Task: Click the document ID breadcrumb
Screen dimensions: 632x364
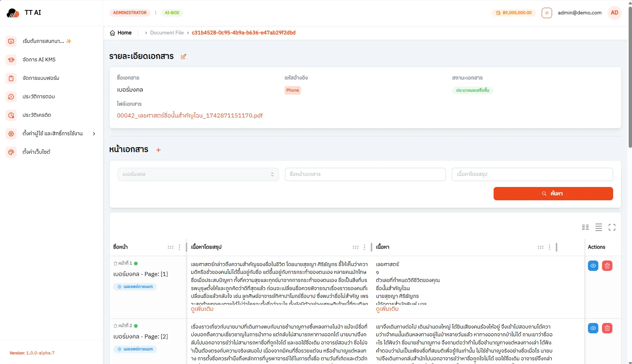Action: 243,33
